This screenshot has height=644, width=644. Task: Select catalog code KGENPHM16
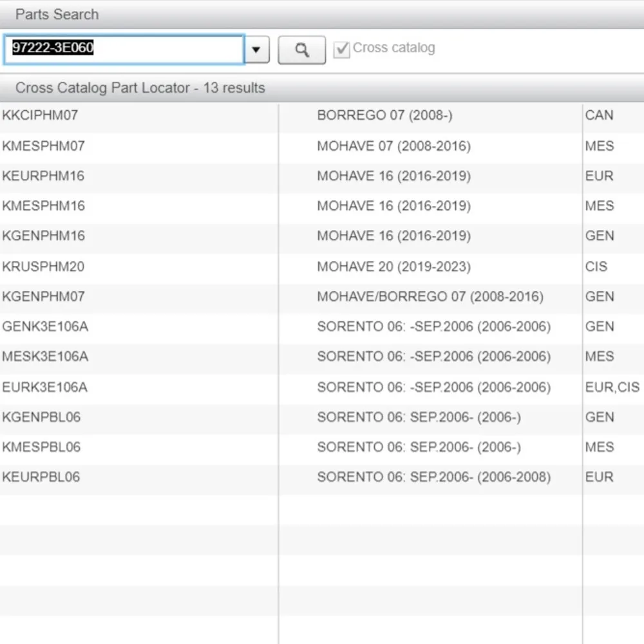tap(43, 236)
